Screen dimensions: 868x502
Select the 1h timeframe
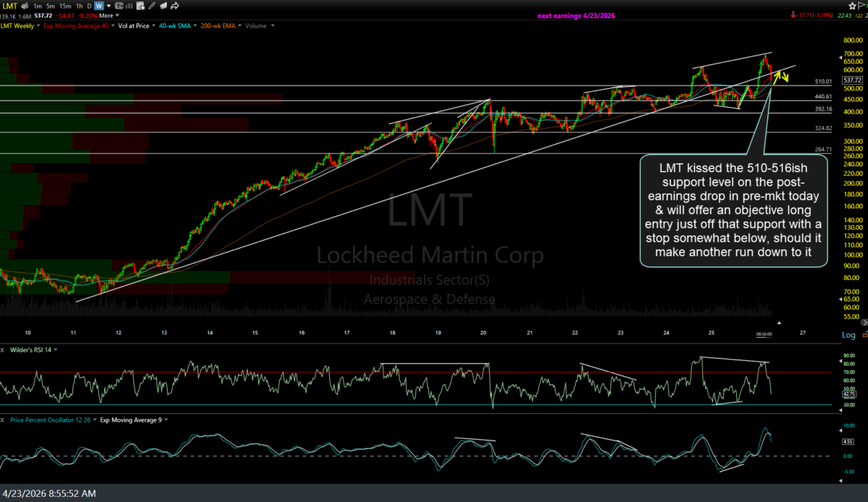click(79, 6)
